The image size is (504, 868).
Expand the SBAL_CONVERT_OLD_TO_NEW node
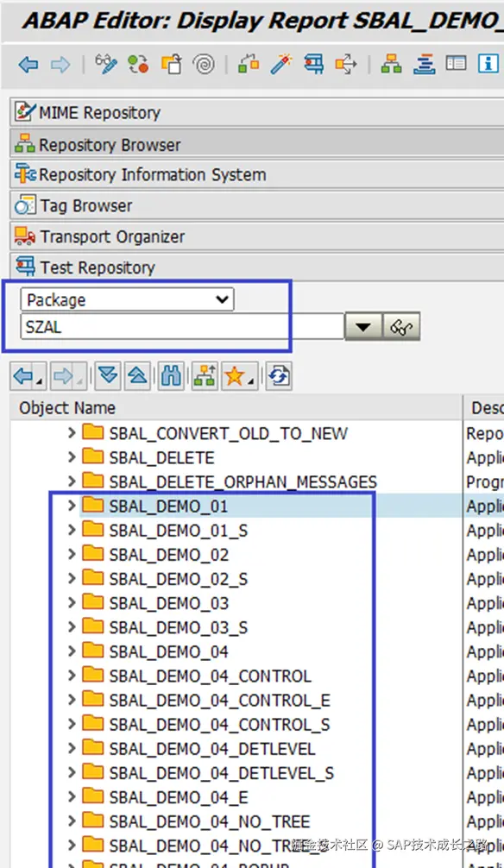click(x=72, y=433)
